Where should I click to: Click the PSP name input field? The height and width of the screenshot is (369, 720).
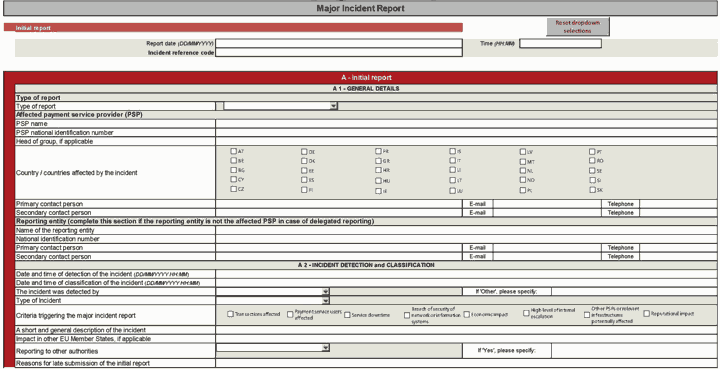466,124
